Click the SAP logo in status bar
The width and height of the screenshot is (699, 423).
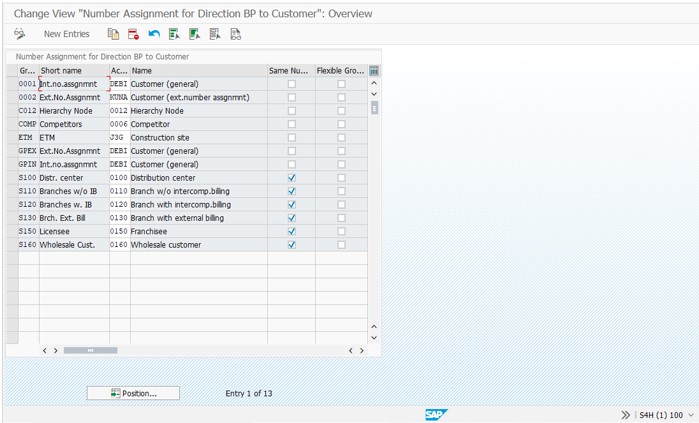pyautogui.click(x=436, y=415)
